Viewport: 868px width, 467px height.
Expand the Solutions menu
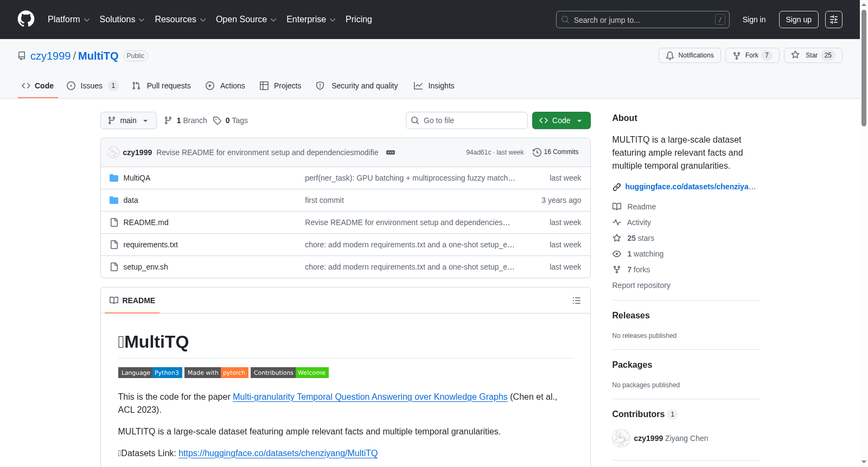tap(122, 20)
